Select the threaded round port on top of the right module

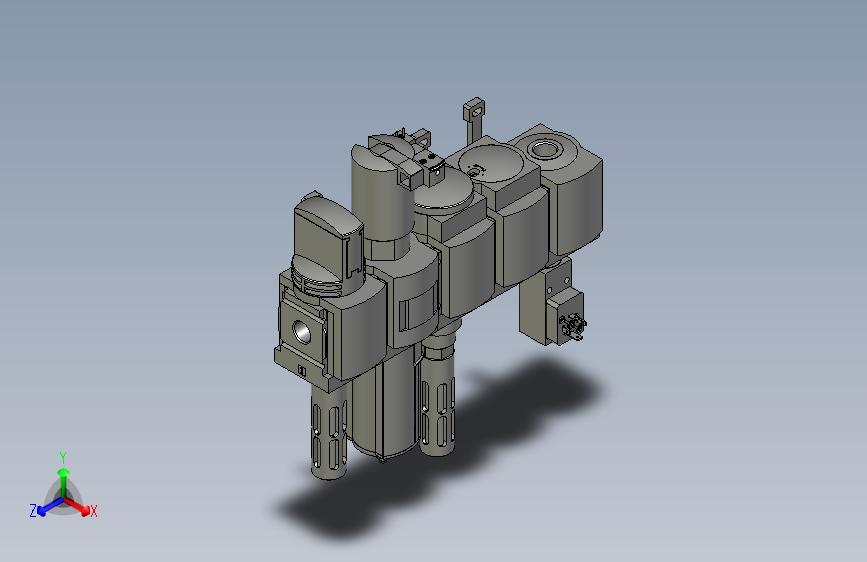(x=544, y=149)
